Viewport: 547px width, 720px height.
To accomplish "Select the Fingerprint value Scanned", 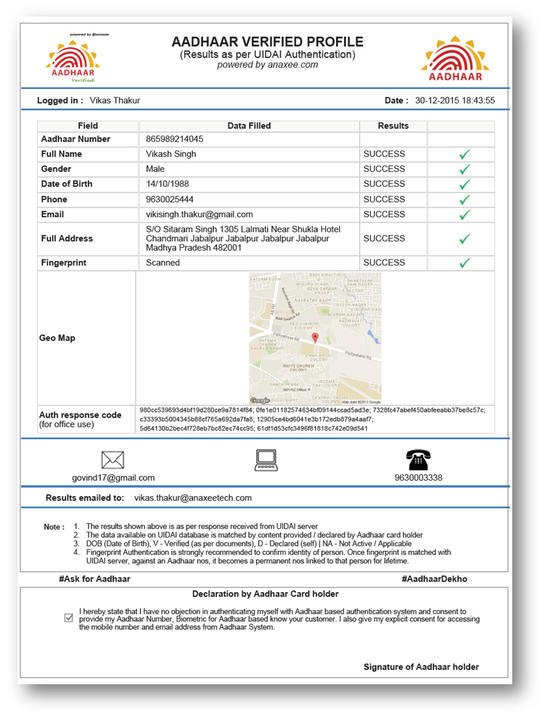I will click(x=163, y=263).
